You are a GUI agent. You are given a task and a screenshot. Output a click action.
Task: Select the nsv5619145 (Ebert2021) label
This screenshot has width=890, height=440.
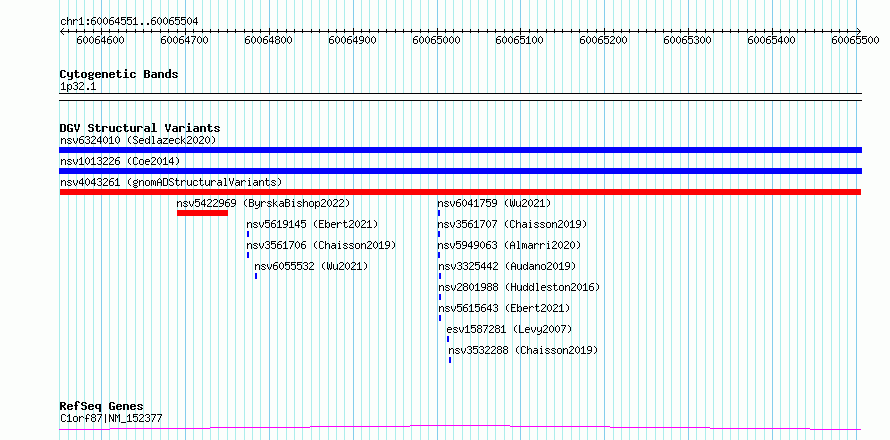point(312,224)
